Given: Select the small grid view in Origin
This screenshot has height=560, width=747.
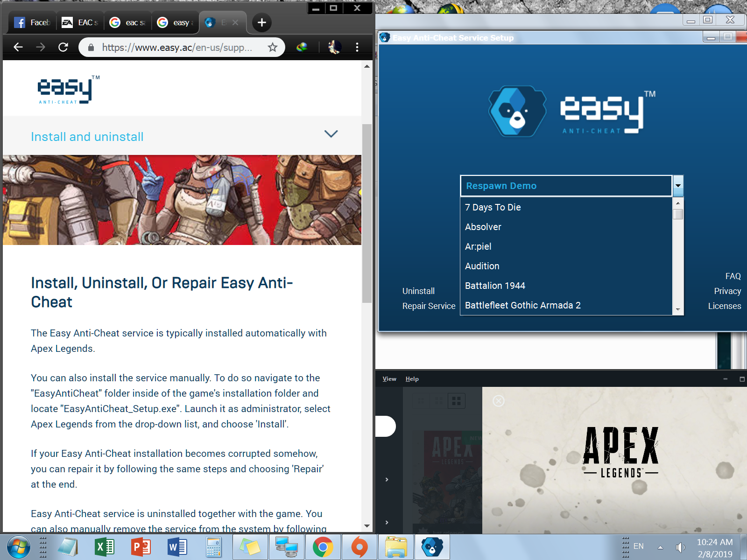Looking at the screenshot, I should pos(421,401).
